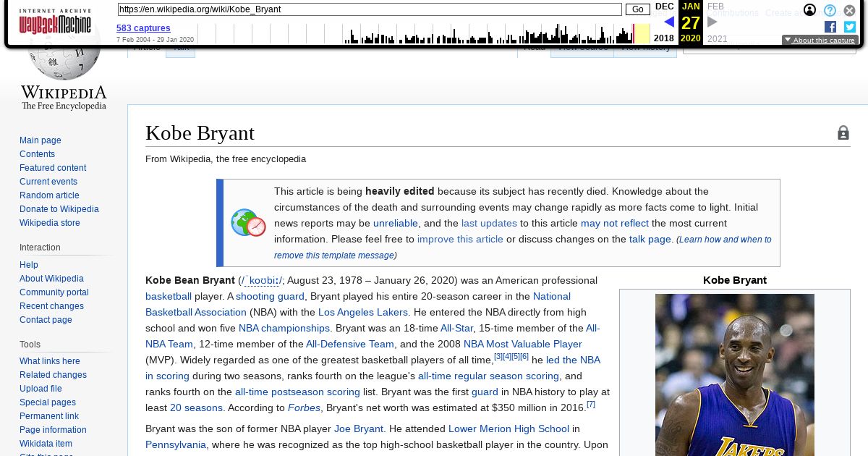Open Recent changes link
Viewport: 868px width, 456px height.
(51, 306)
